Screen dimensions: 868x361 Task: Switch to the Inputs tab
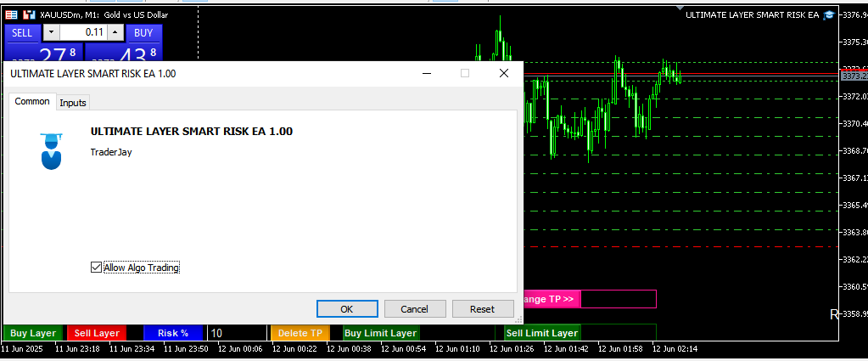(73, 103)
